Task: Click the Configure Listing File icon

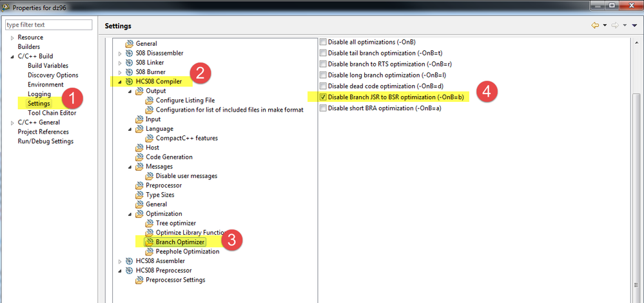Action: [x=150, y=100]
